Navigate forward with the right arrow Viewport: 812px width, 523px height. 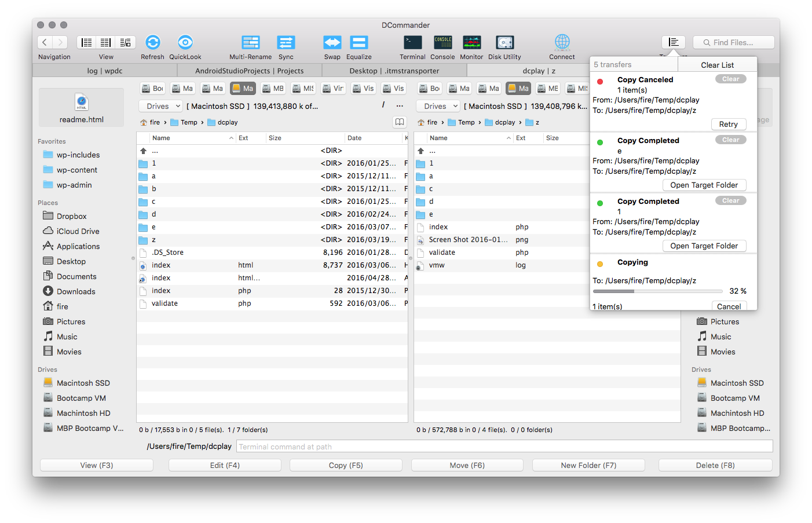click(60, 42)
